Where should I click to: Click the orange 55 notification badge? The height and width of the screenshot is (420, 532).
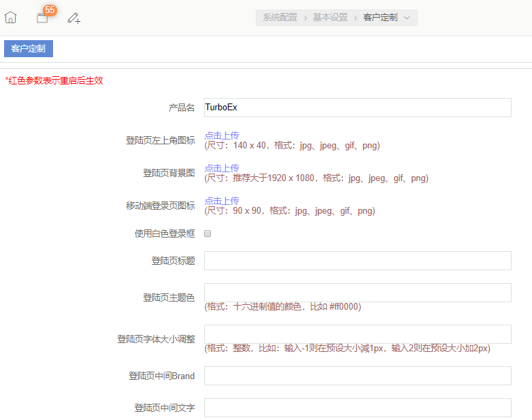pyautogui.click(x=50, y=10)
